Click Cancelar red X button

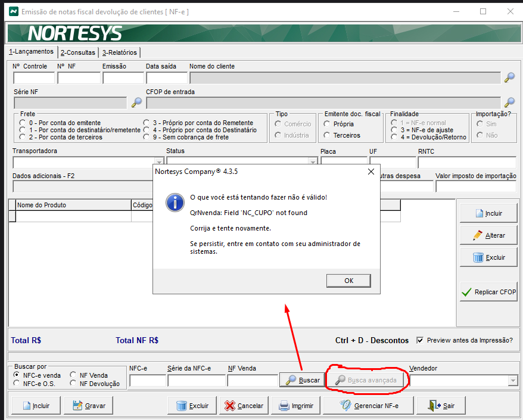point(244,406)
